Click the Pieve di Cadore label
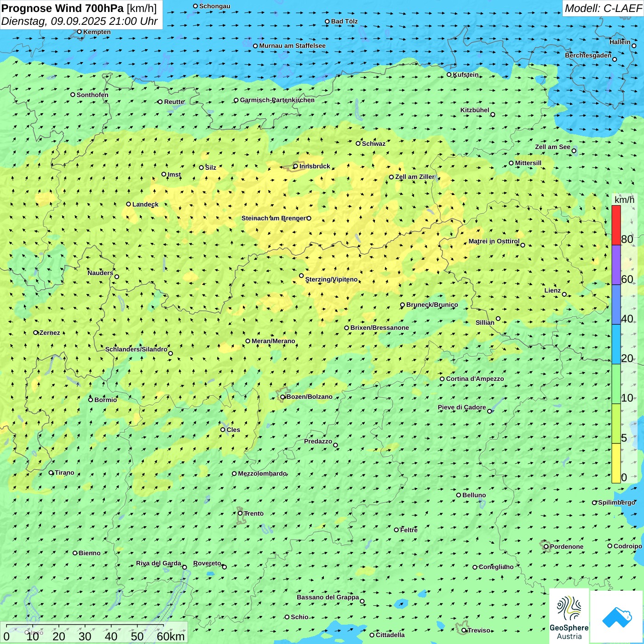 point(462,407)
